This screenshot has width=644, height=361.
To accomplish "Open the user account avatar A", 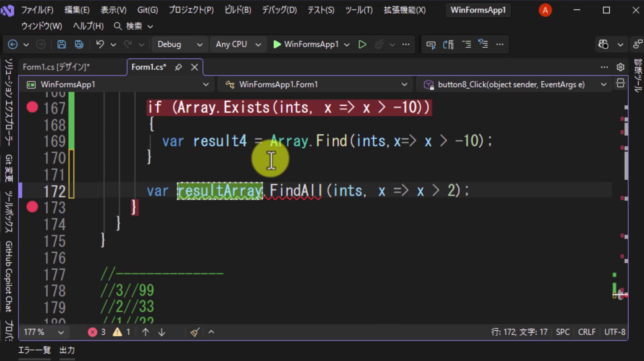I will coord(545,10).
